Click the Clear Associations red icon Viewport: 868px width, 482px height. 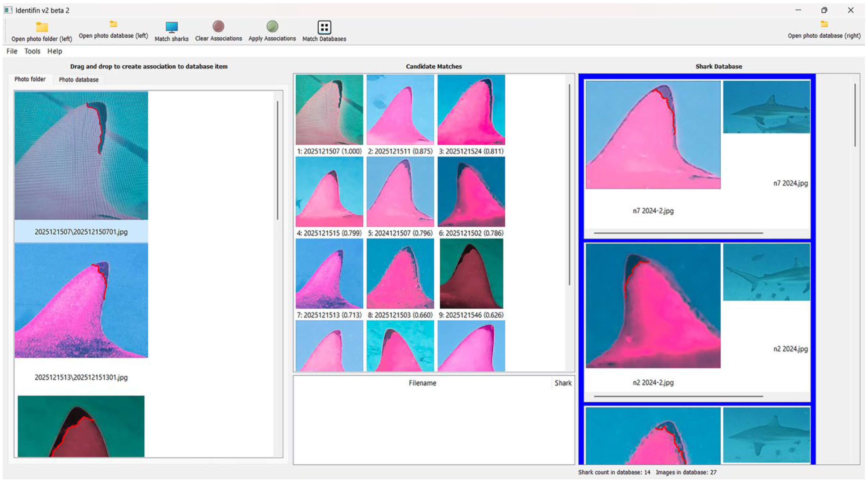click(x=218, y=26)
